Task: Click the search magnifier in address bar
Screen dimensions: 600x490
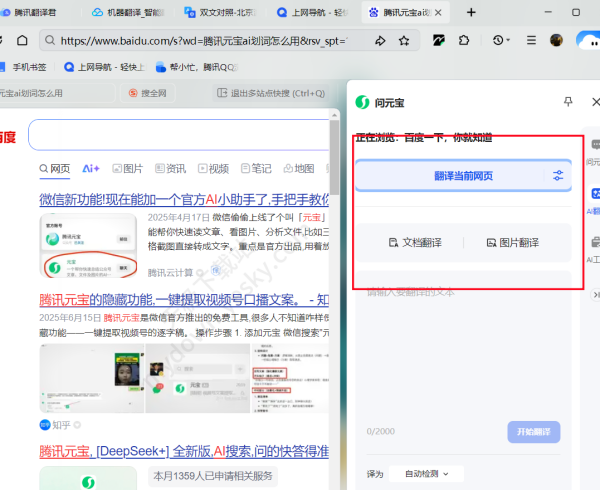Action: click(48, 41)
